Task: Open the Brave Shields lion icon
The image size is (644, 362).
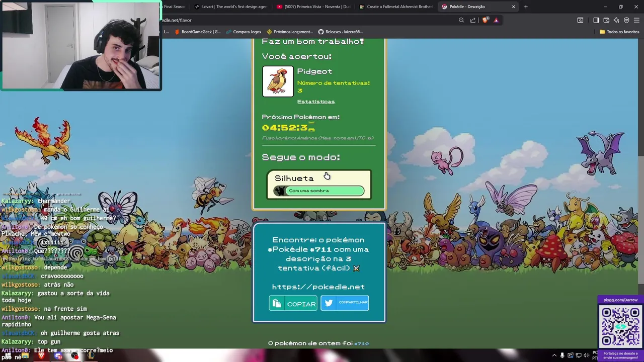Action: point(485,20)
